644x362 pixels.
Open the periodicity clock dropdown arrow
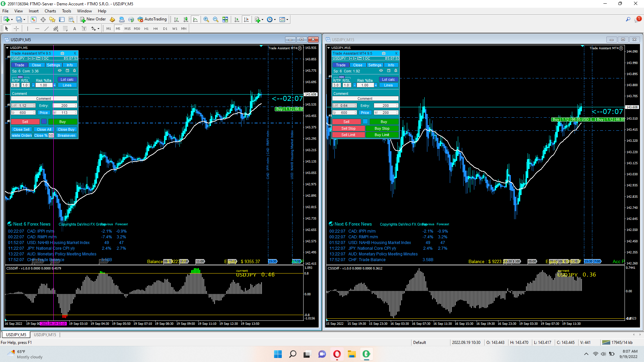click(275, 19)
